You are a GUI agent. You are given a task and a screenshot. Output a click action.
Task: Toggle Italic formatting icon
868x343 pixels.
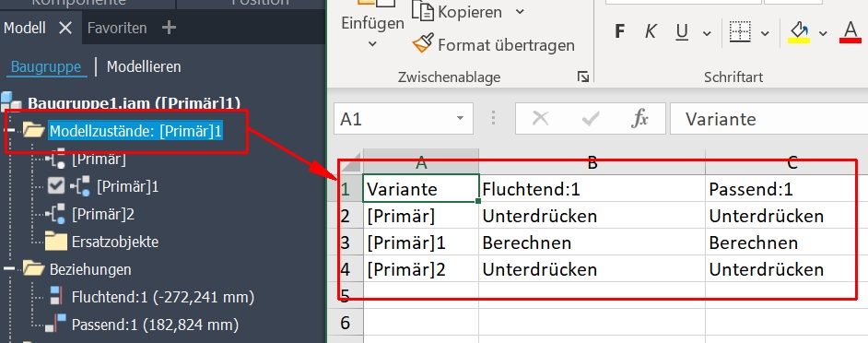651,32
